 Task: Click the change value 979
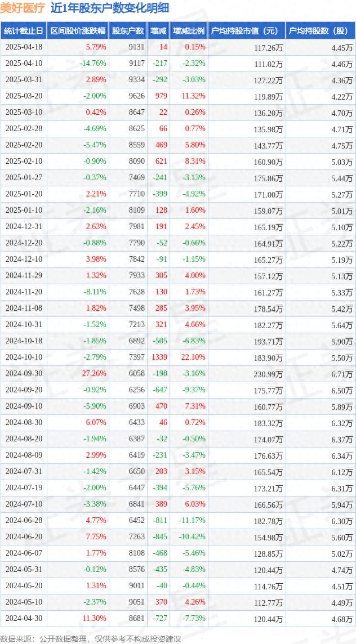(x=161, y=96)
